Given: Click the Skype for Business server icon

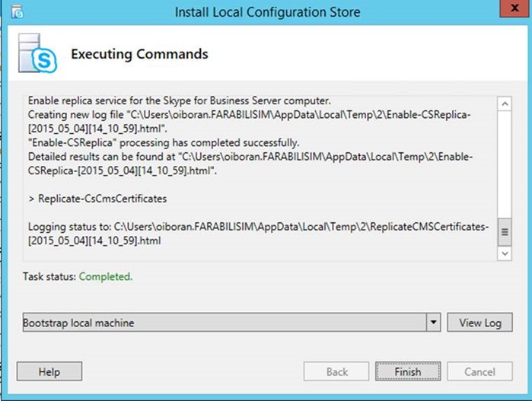Looking at the screenshot, I should [x=37, y=53].
